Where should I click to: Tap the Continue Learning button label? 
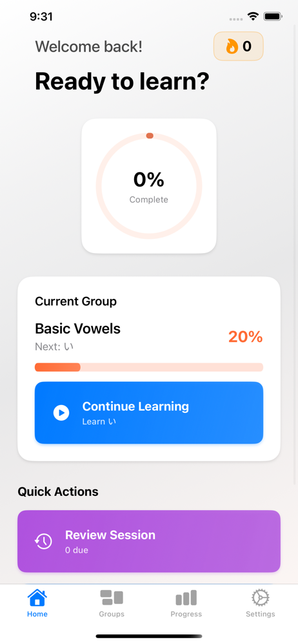click(x=135, y=406)
